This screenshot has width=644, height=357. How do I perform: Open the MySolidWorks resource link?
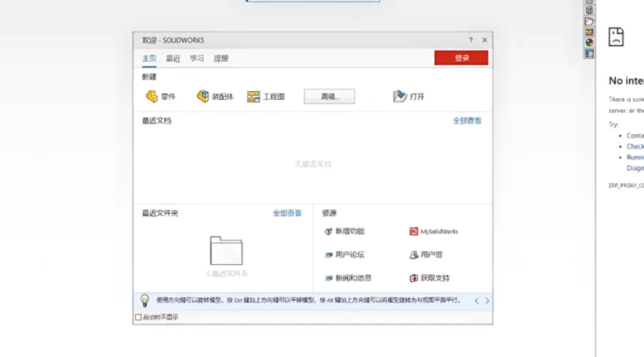click(x=434, y=232)
